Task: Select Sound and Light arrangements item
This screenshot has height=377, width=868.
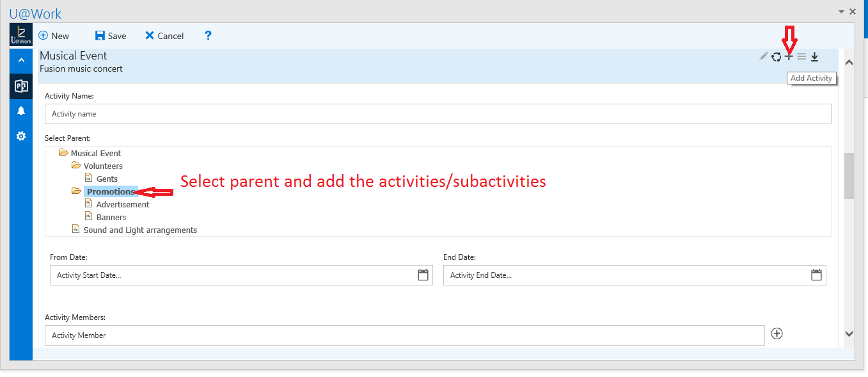Action: coord(140,230)
